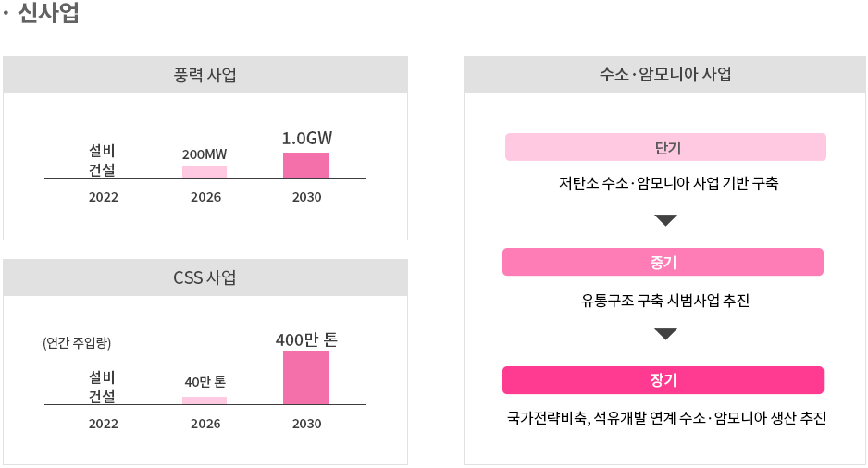The image size is (868, 468).
Task: Click text 저탄소 수소·암모니아 사업 기반 구축
Action: tap(668, 183)
